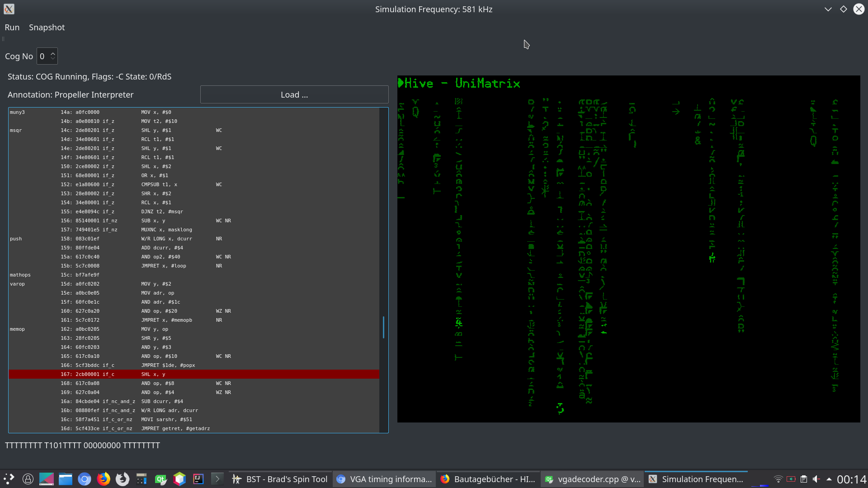Image resolution: width=868 pixels, height=488 pixels.
Task: Open window title bar dropdown chevron
Action: point(828,9)
